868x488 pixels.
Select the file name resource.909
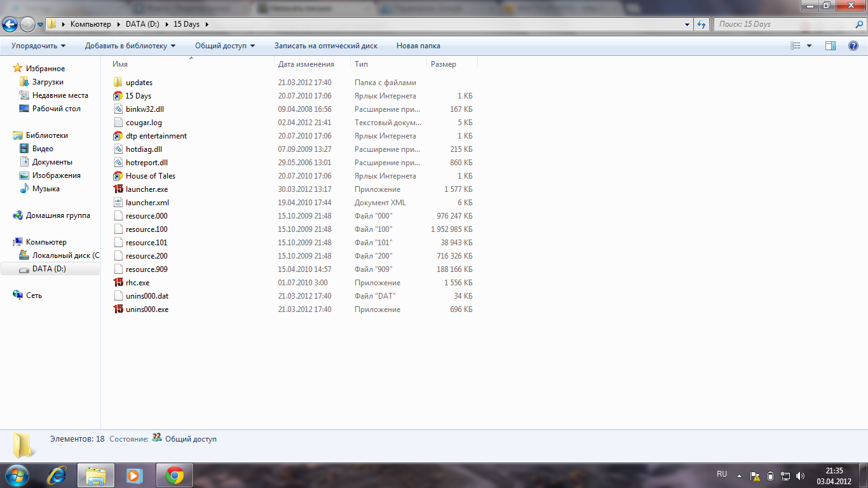147,269
